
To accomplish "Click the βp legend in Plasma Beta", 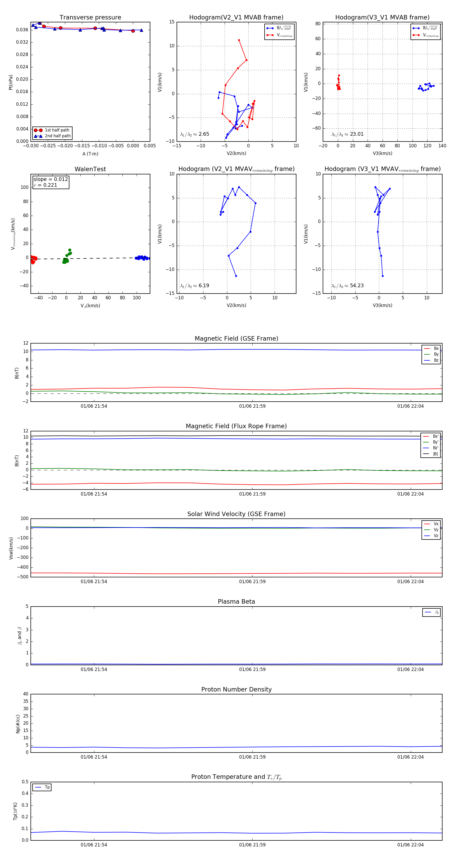I will click(432, 612).
